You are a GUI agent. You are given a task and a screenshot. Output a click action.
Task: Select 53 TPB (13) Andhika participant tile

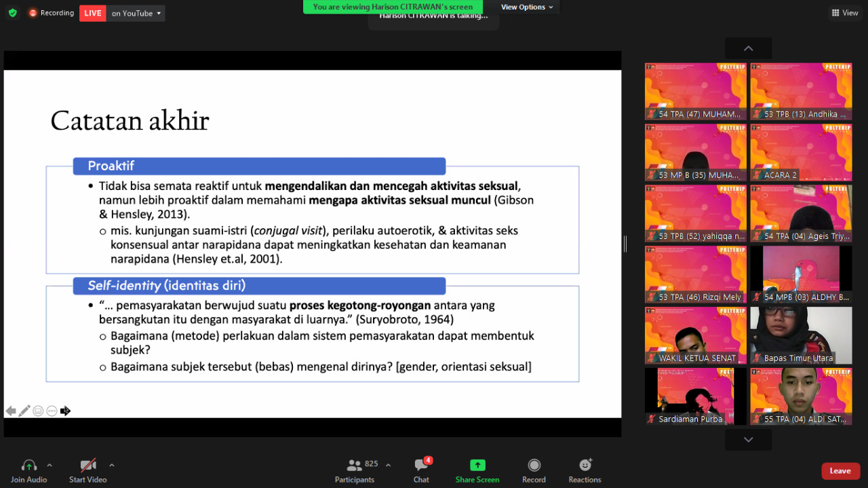(801, 92)
